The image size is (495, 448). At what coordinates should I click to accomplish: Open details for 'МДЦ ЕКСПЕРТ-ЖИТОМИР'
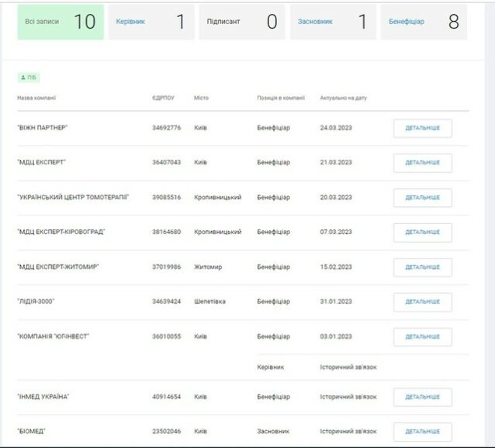pos(422,267)
